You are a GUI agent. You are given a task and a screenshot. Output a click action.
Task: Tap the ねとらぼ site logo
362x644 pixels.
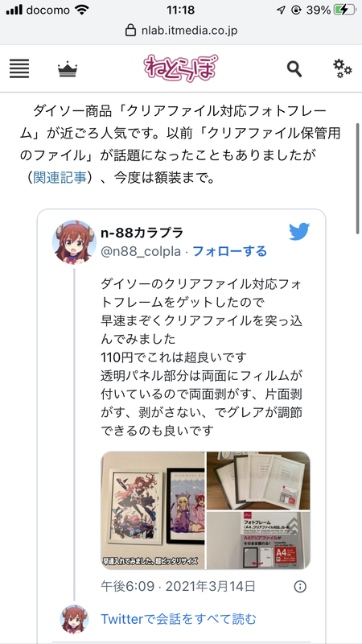coord(180,68)
